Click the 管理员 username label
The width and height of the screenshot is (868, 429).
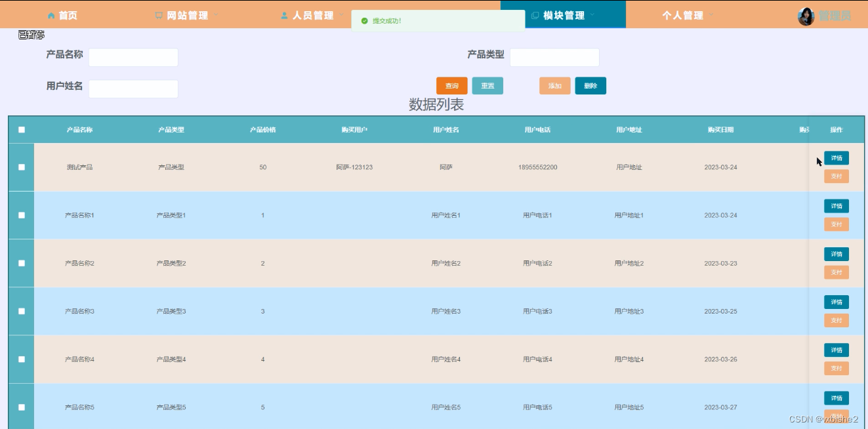tap(835, 16)
